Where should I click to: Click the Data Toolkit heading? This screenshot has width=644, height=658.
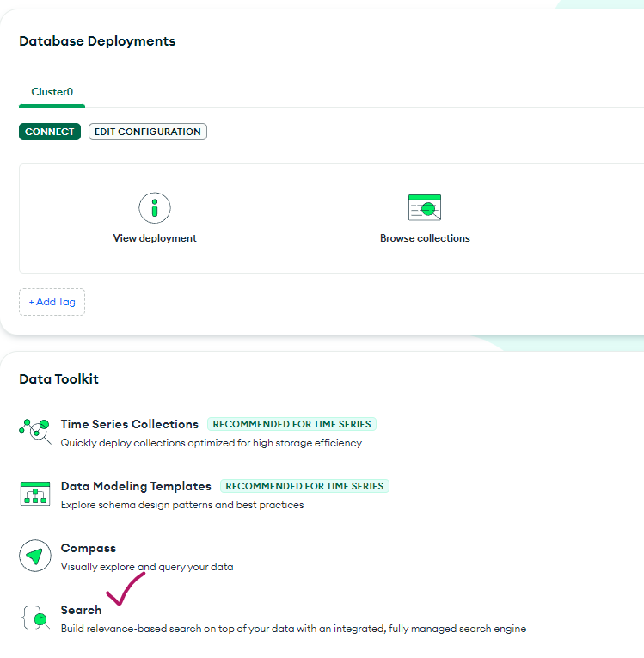(59, 379)
